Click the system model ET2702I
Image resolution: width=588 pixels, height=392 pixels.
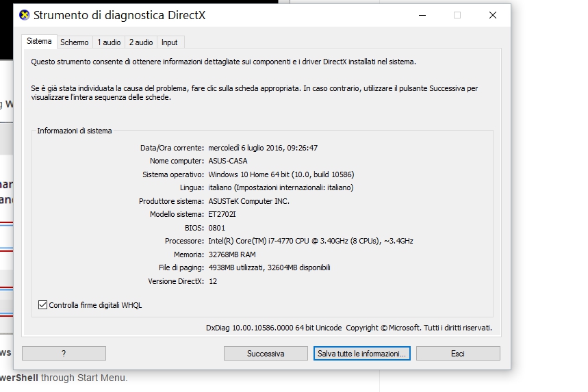click(222, 214)
